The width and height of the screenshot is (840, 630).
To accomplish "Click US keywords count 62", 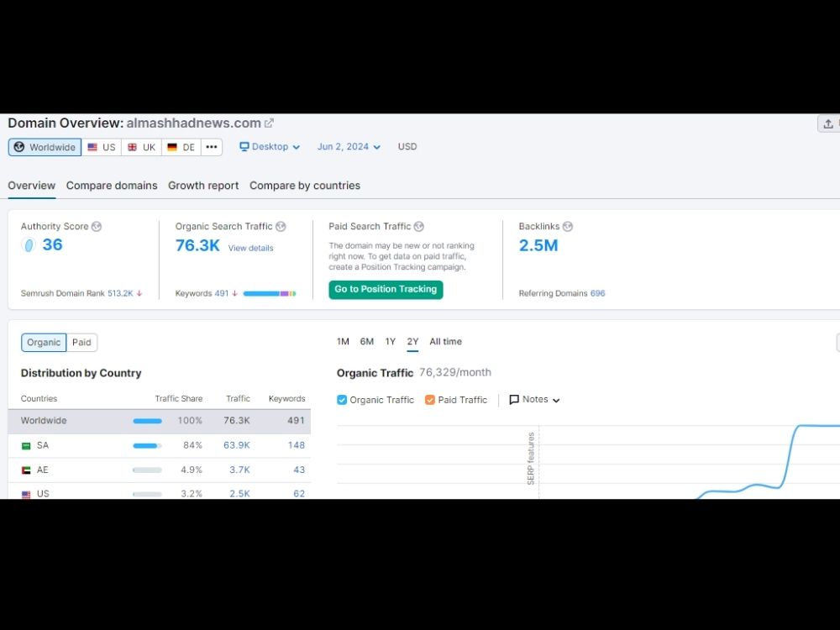I will point(299,494).
